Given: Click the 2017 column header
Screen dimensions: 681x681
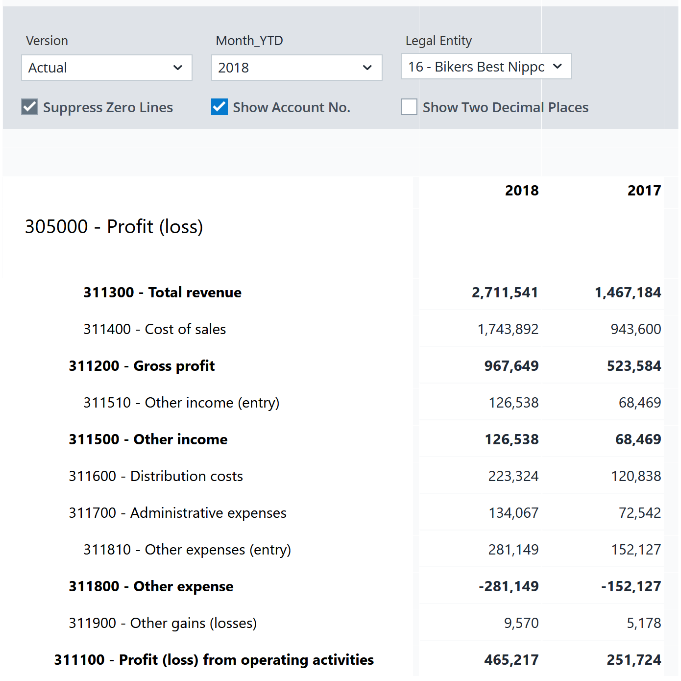Looking at the screenshot, I should click(x=644, y=190).
